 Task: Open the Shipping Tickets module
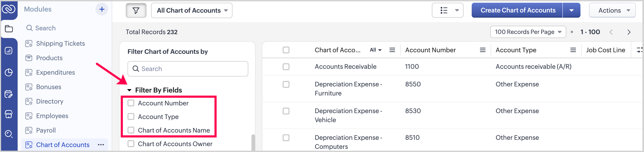click(x=60, y=43)
